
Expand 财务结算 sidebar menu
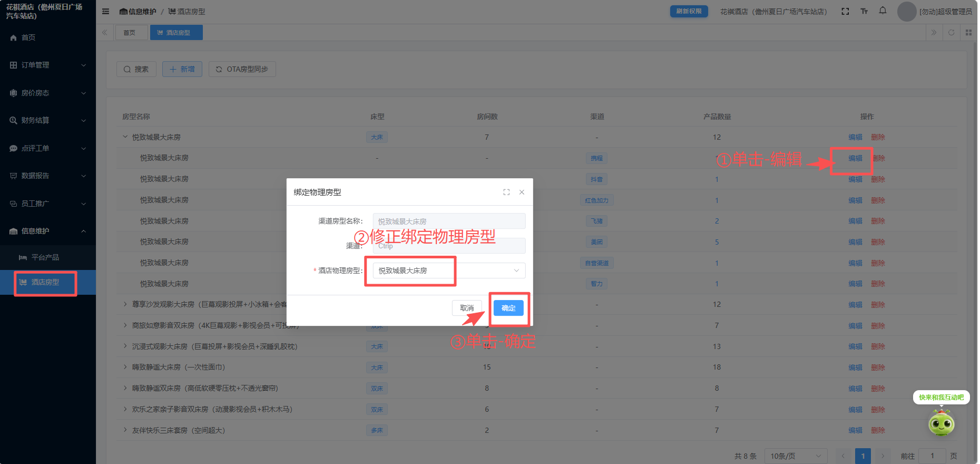48,120
